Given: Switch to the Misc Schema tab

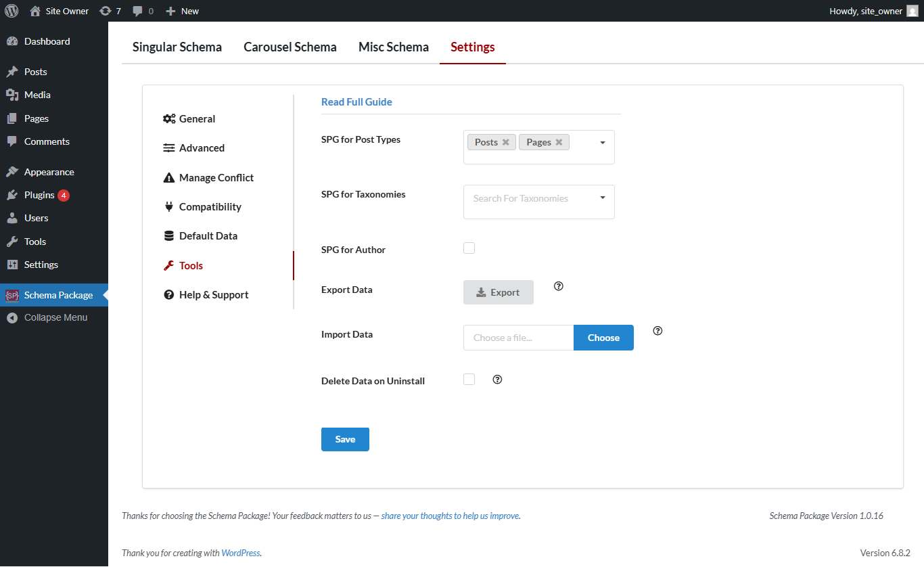Looking at the screenshot, I should [394, 47].
